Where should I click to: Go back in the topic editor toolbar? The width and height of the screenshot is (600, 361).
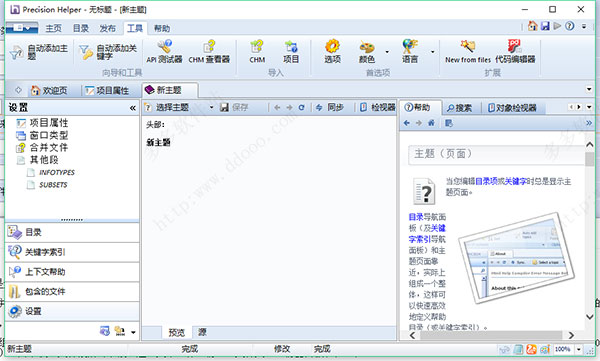[x=277, y=108]
